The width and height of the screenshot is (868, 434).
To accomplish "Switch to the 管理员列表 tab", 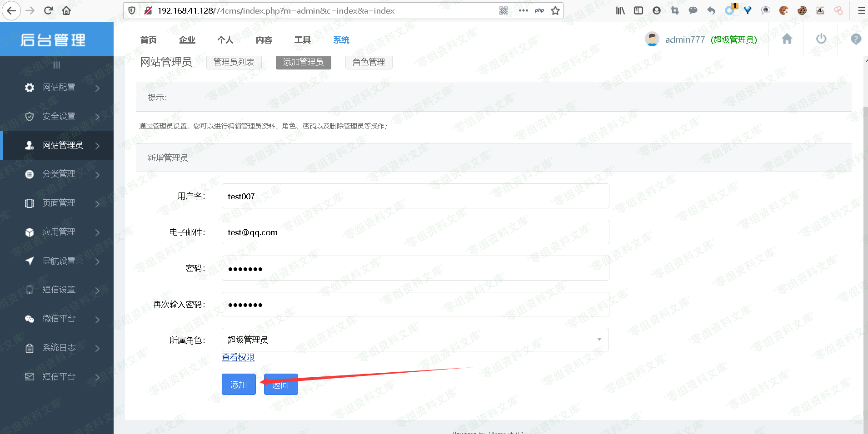I will (234, 62).
